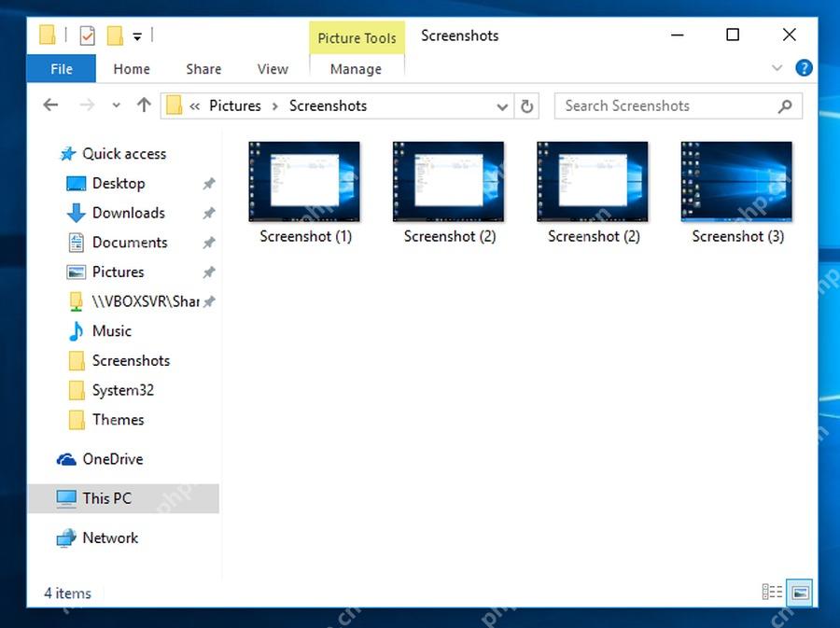Switch to Details view layout
The image size is (840, 628).
tap(772, 593)
